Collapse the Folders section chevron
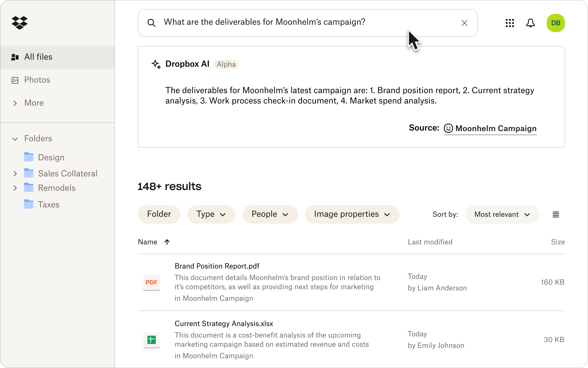 click(15, 139)
